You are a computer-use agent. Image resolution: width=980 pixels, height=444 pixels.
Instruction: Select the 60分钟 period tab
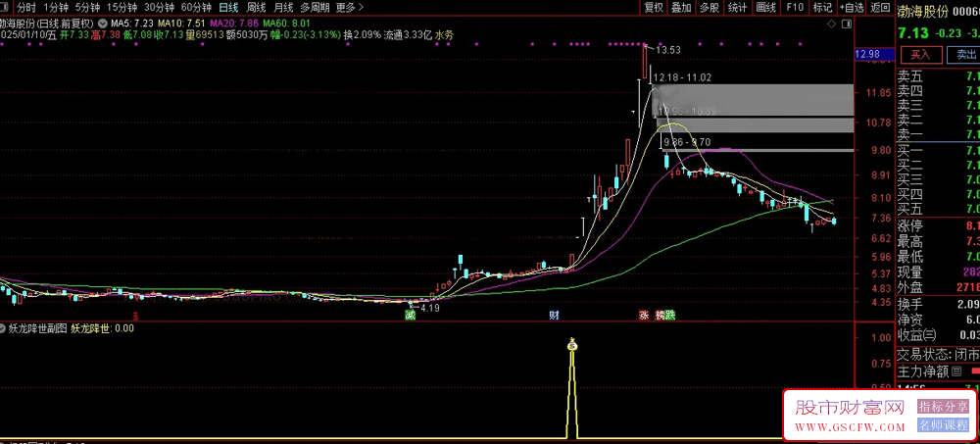point(196,8)
